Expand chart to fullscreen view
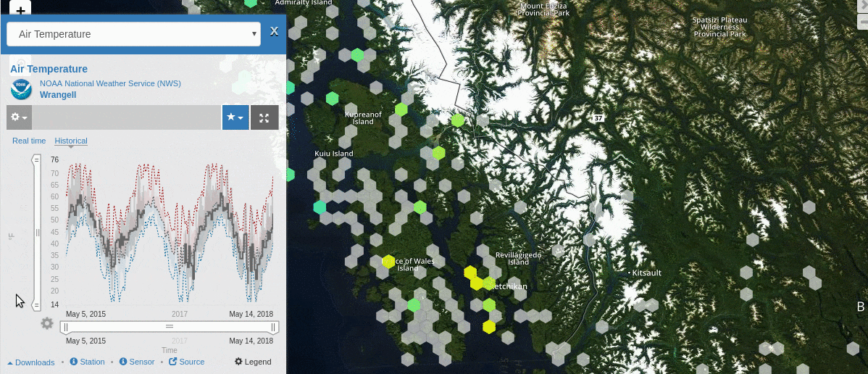Image resolution: width=868 pixels, height=374 pixels. click(264, 117)
